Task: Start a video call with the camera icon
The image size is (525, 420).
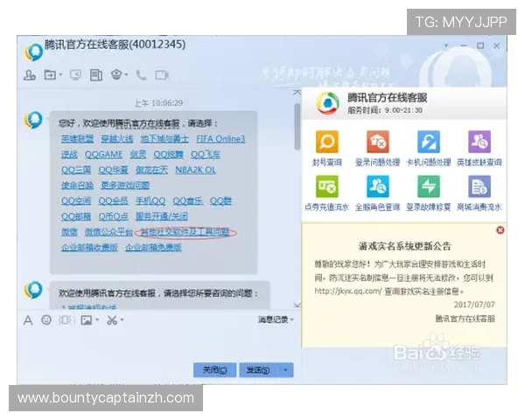Action: 162,75
